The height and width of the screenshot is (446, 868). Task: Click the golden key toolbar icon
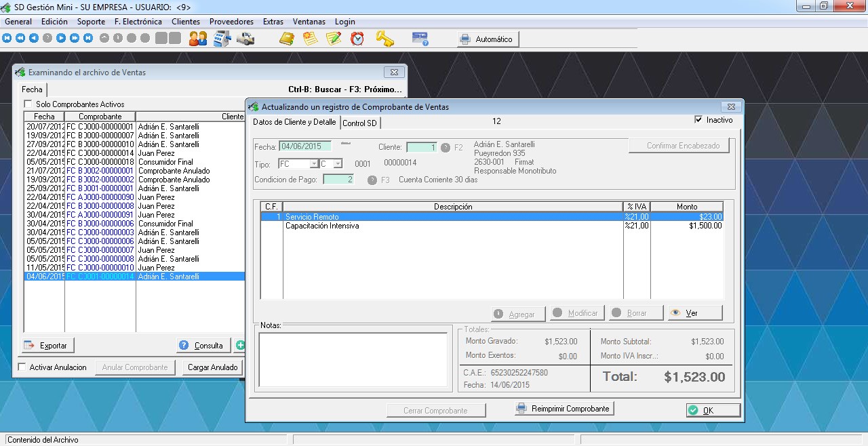pos(384,39)
